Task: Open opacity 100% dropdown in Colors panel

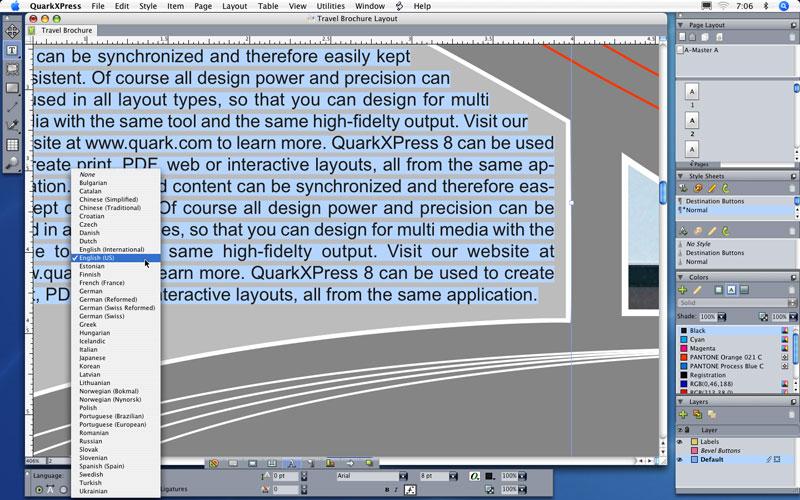Action: [793, 317]
